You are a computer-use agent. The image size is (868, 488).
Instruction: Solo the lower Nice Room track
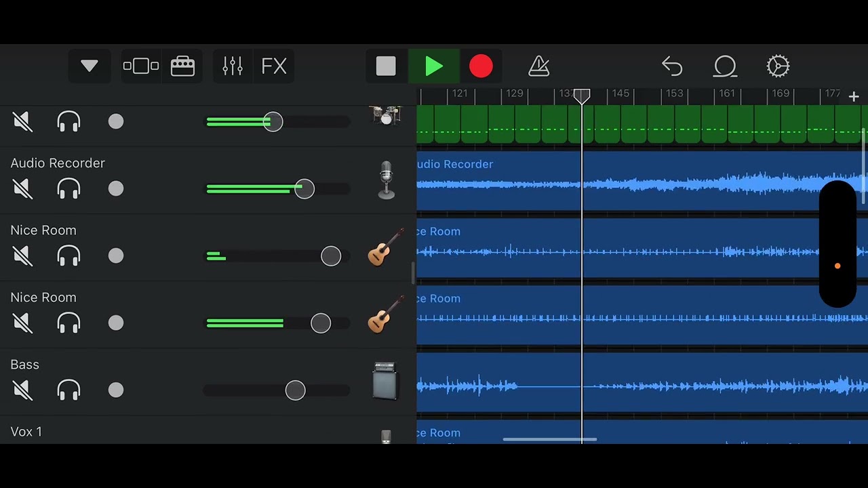point(68,323)
